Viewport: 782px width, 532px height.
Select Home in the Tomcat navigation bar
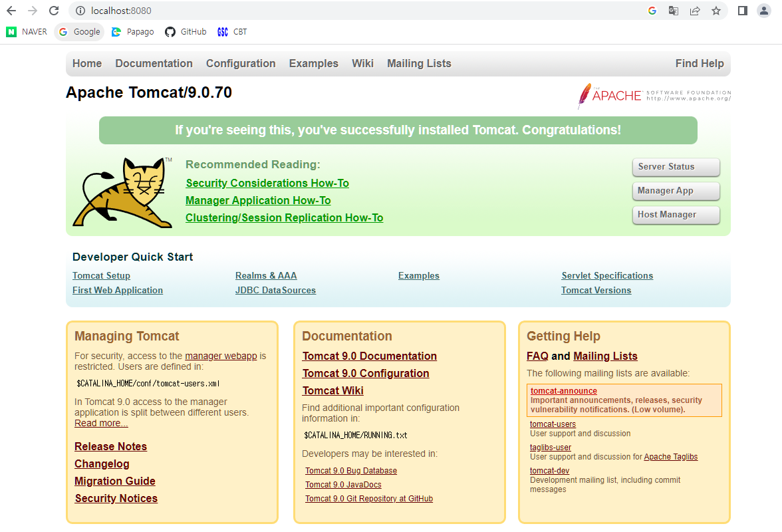click(x=86, y=63)
